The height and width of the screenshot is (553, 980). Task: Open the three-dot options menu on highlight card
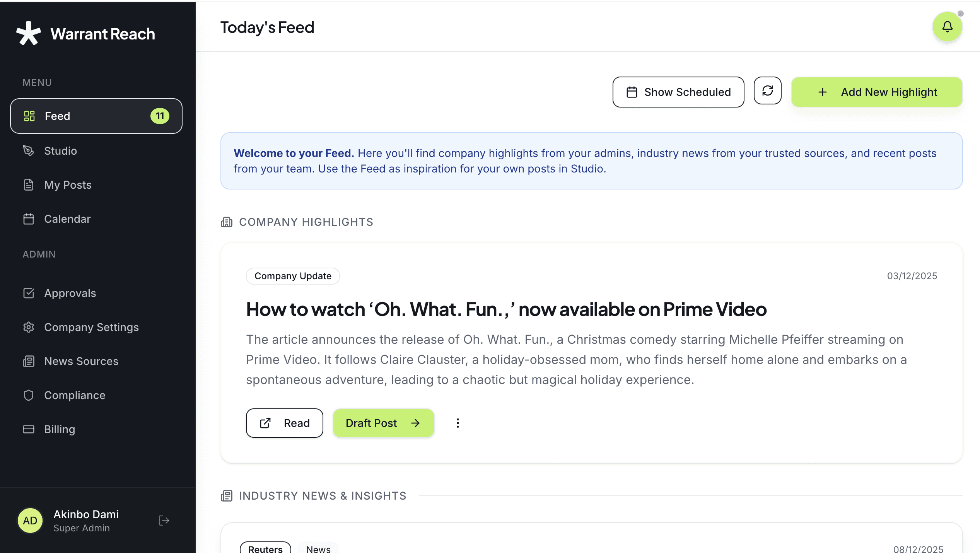coord(458,423)
